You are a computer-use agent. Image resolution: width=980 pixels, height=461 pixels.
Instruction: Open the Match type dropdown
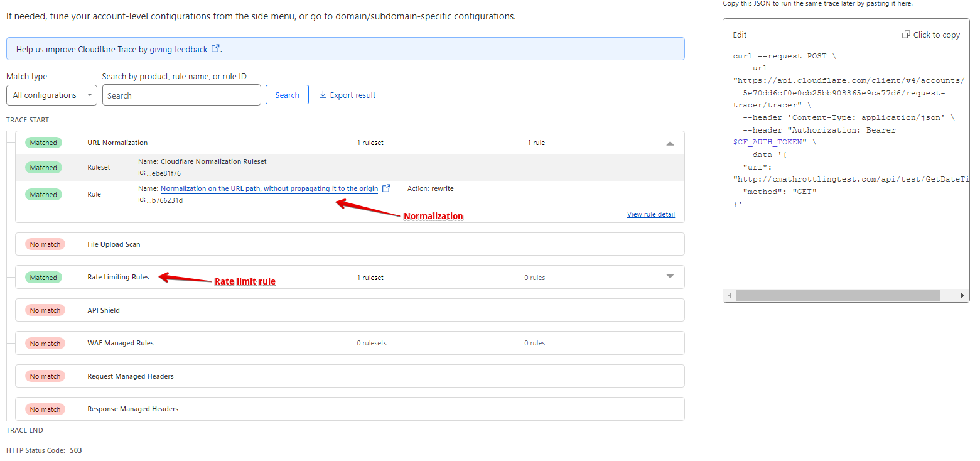click(51, 95)
